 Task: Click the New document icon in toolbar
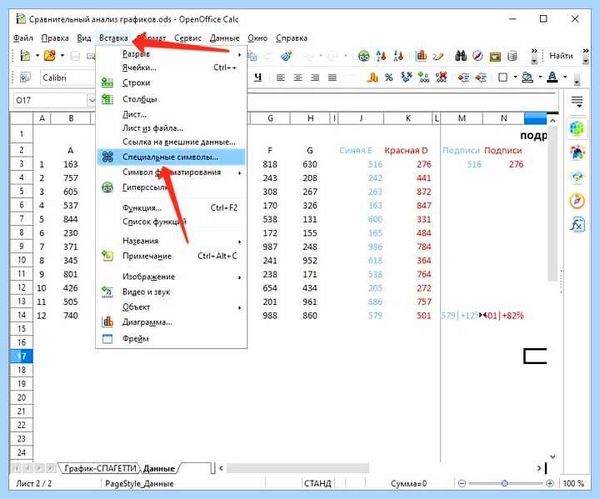coord(25,56)
